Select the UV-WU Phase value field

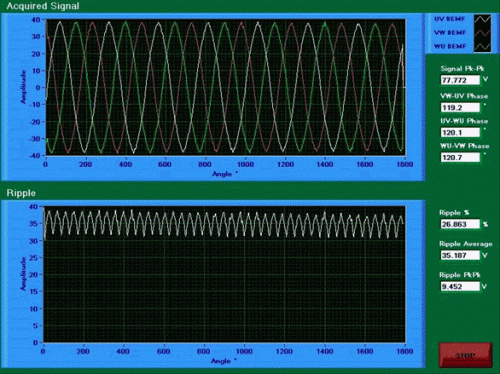(x=460, y=133)
